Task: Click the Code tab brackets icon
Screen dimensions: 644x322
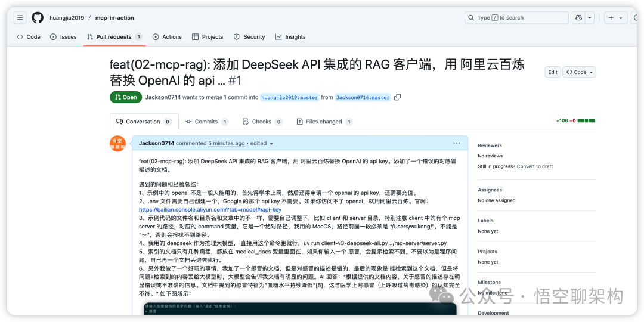Action: point(20,36)
